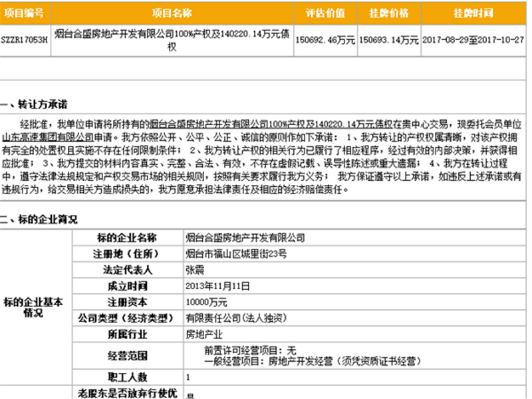532x399 pixels.
Task: Click 前置许可经营项目：无 line
Action: (251, 350)
